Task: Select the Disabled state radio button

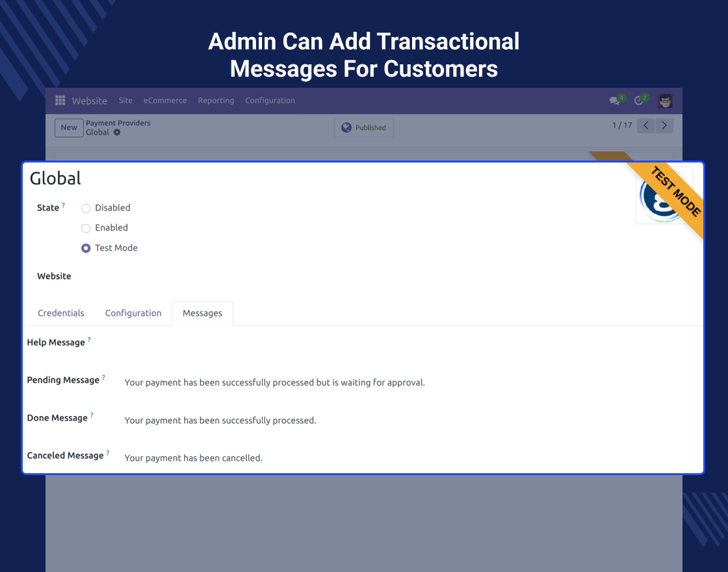Action: click(x=86, y=209)
